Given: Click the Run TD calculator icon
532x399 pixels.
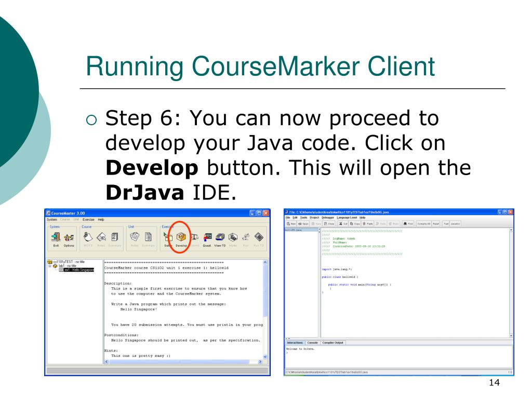Looking at the screenshot, I should click(x=259, y=237).
